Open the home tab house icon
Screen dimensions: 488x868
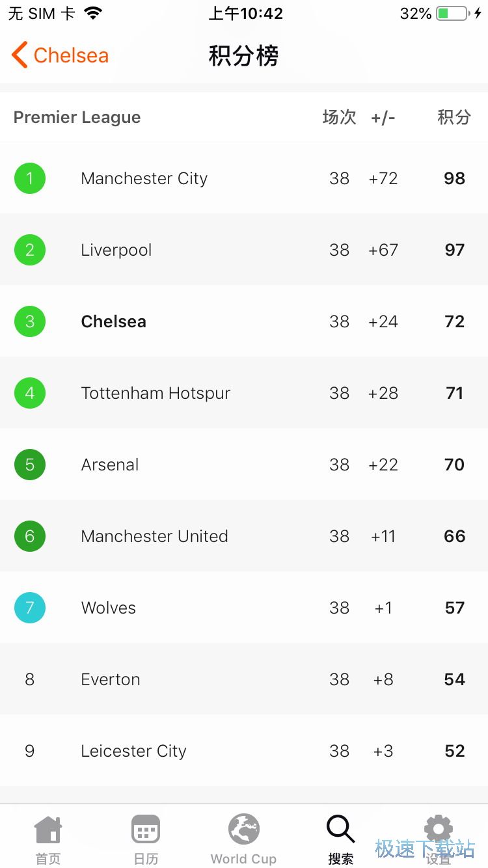[x=48, y=830]
